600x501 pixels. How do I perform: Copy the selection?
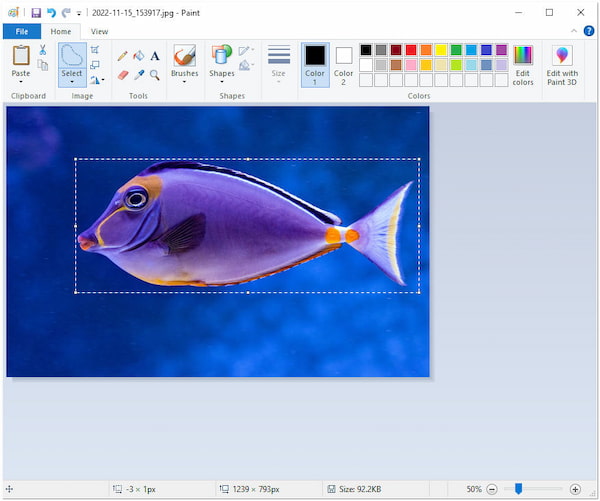coord(43,65)
